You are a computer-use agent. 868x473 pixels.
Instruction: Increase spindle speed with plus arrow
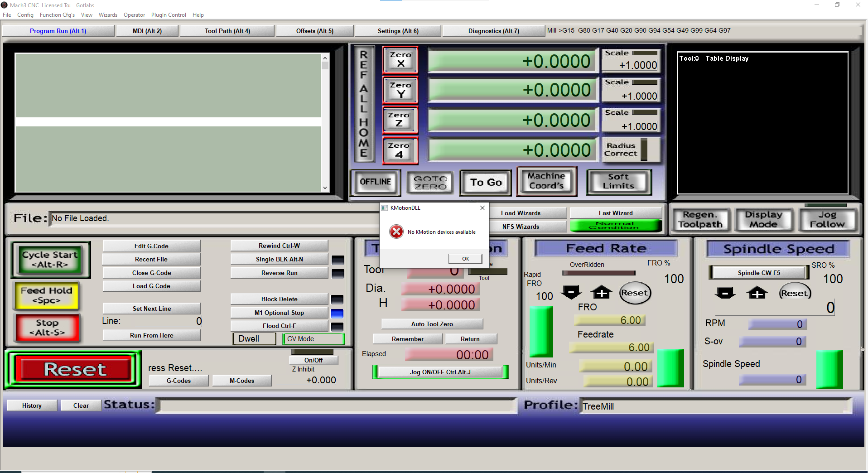point(757,293)
